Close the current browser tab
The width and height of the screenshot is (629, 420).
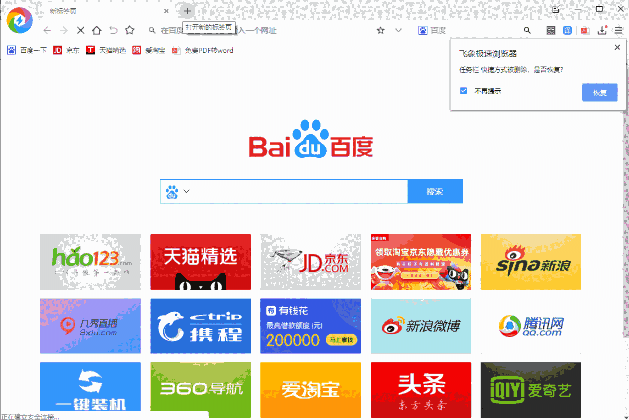click(166, 11)
